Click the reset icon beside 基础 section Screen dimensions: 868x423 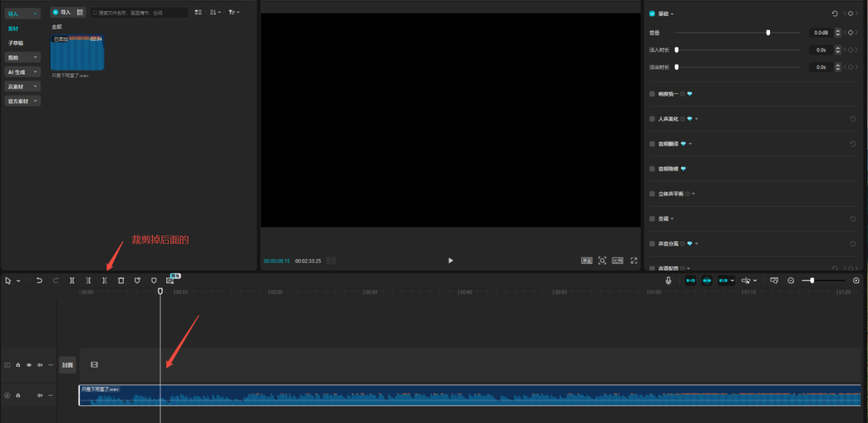(x=834, y=14)
